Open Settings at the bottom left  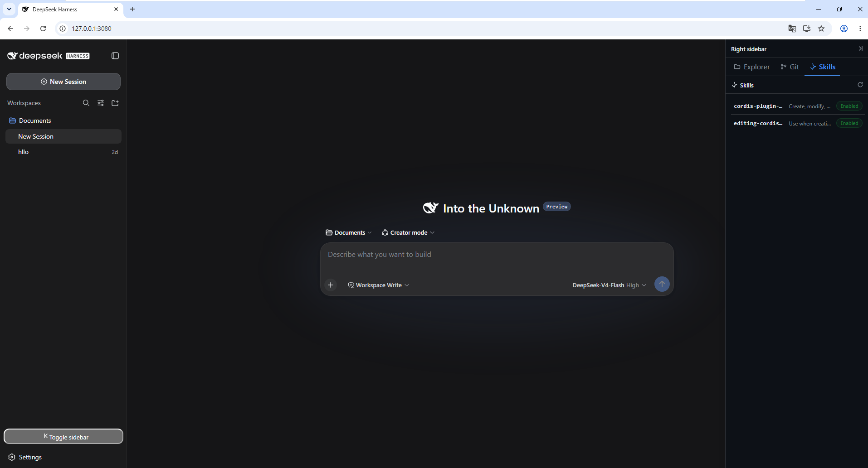(25, 457)
